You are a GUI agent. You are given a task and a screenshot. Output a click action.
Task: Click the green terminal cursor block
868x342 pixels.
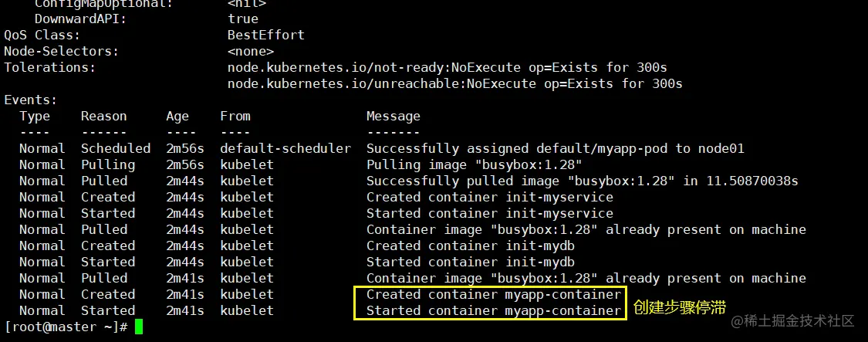coord(139,327)
